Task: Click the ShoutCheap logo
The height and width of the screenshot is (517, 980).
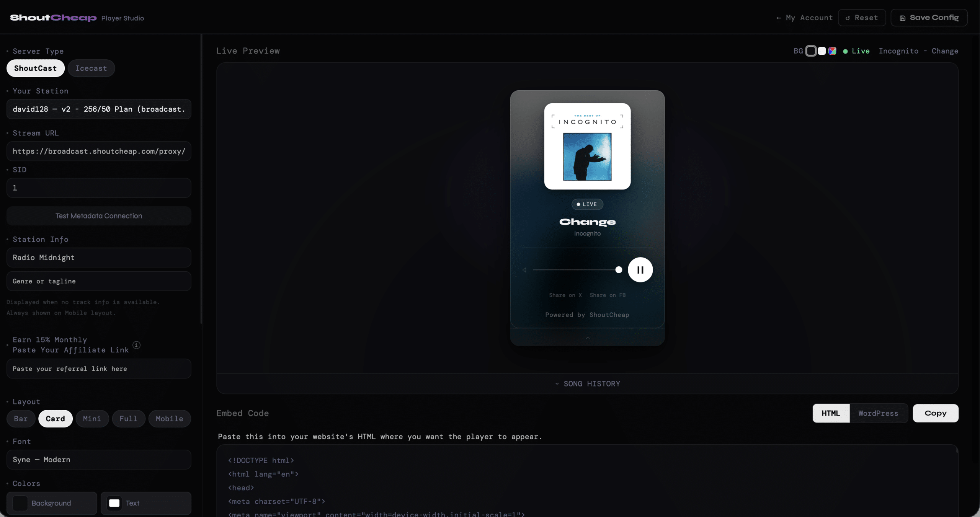Action: (x=53, y=18)
